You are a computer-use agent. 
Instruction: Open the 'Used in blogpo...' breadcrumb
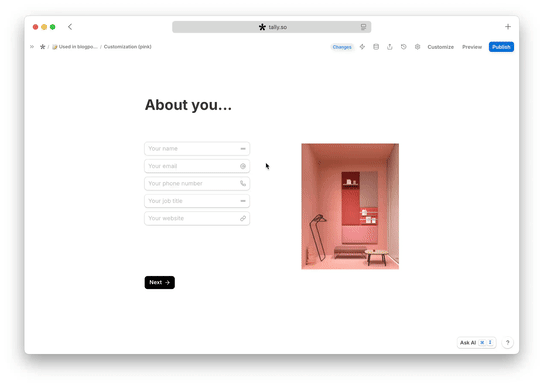pyautogui.click(x=75, y=47)
